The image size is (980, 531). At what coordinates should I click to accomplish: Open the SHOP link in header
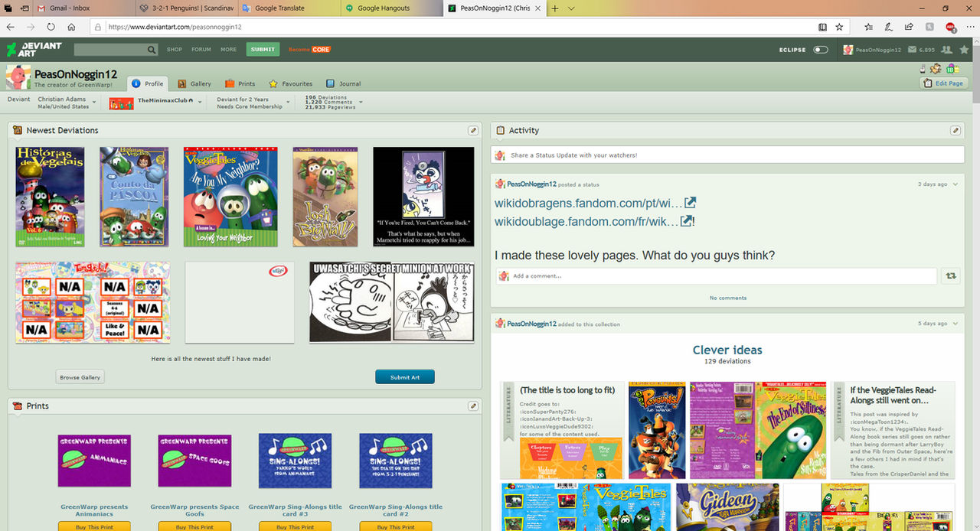point(175,50)
